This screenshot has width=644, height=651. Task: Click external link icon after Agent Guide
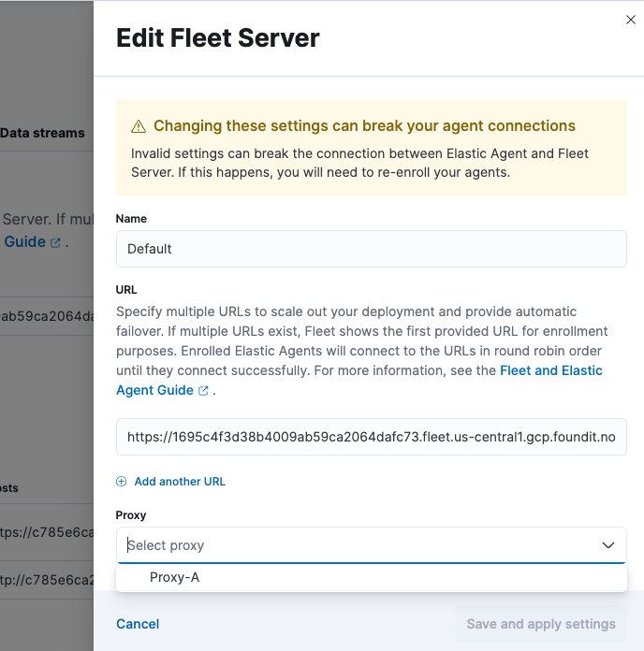(203, 391)
